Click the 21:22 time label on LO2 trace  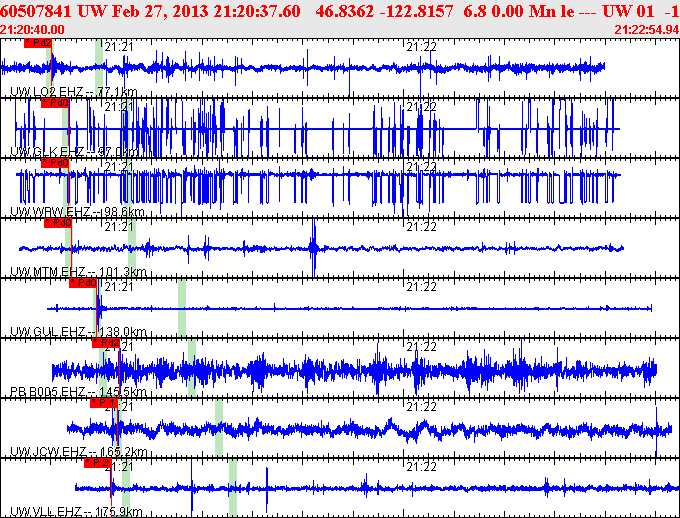pyautogui.click(x=421, y=47)
